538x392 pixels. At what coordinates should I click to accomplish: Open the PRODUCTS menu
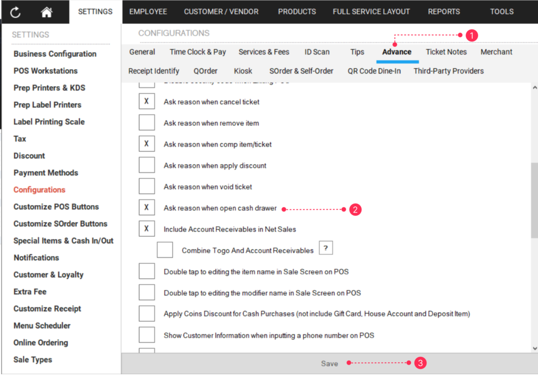tap(297, 12)
